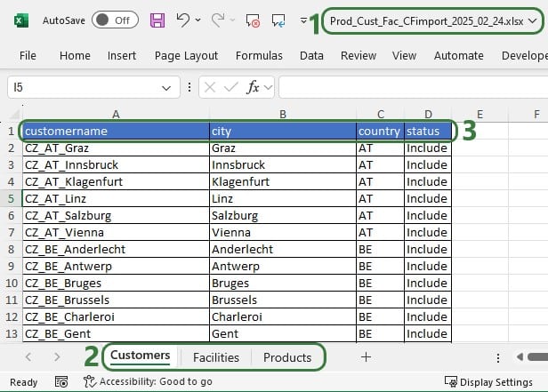Select the Antwerp city cell

(283, 266)
